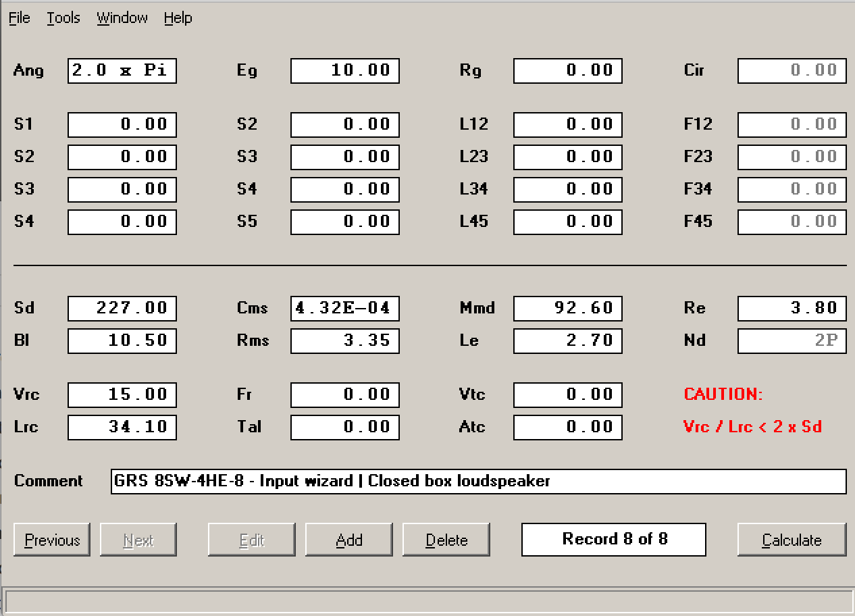Open the File menu
Image resolution: width=855 pixels, height=616 pixels.
point(19,18)
